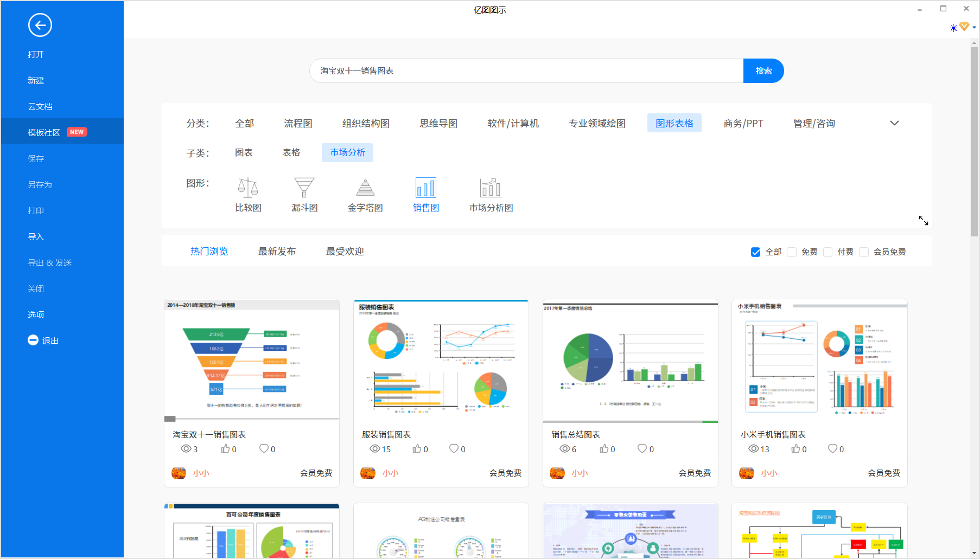Select the 销售图 bar chart icon

pos(426,188)
